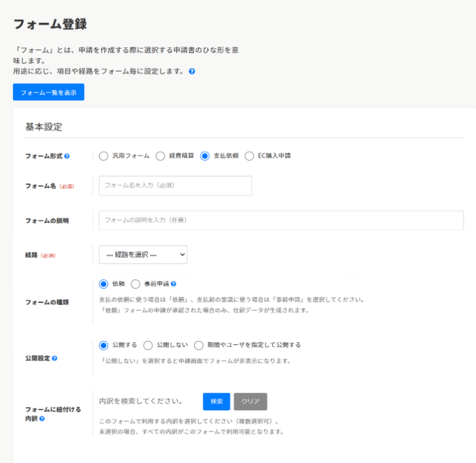Screen dimensions: 476x463
Task: Choose the 事前申請 radio button
Action: 136,284
